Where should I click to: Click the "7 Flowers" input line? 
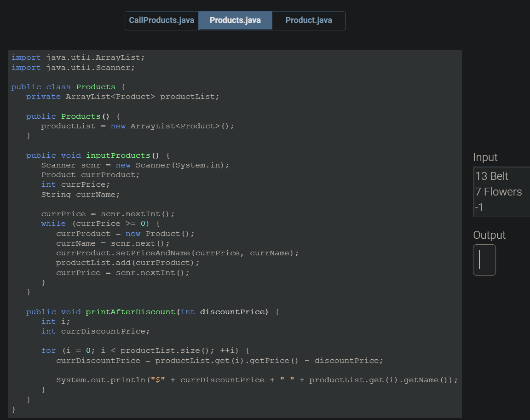point(499,191)
